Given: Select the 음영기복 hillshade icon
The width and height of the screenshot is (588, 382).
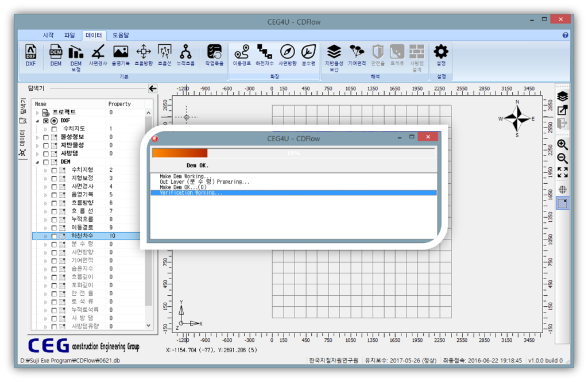Looking at the screenshot, I should point(121,55).
